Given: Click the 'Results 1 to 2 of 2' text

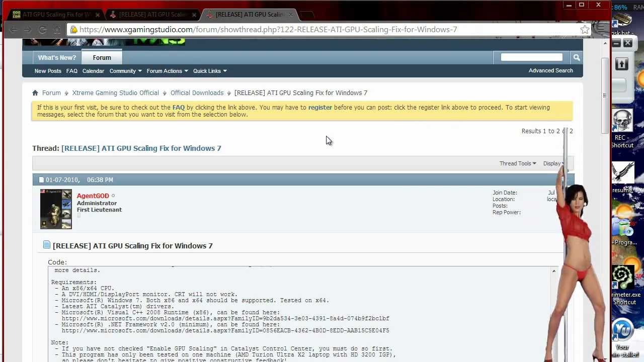Looking at the screenshot, I should (547, 131).
